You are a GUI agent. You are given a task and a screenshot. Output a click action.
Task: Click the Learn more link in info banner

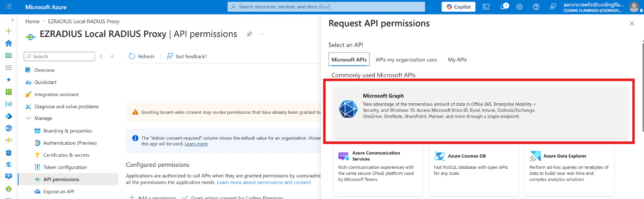[x=196, y=144]
